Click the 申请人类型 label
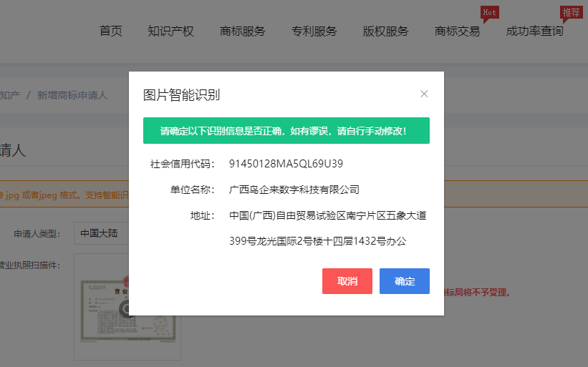Viewport: 588px width, 367px height. pyautogui.click(x=37, y=234)
